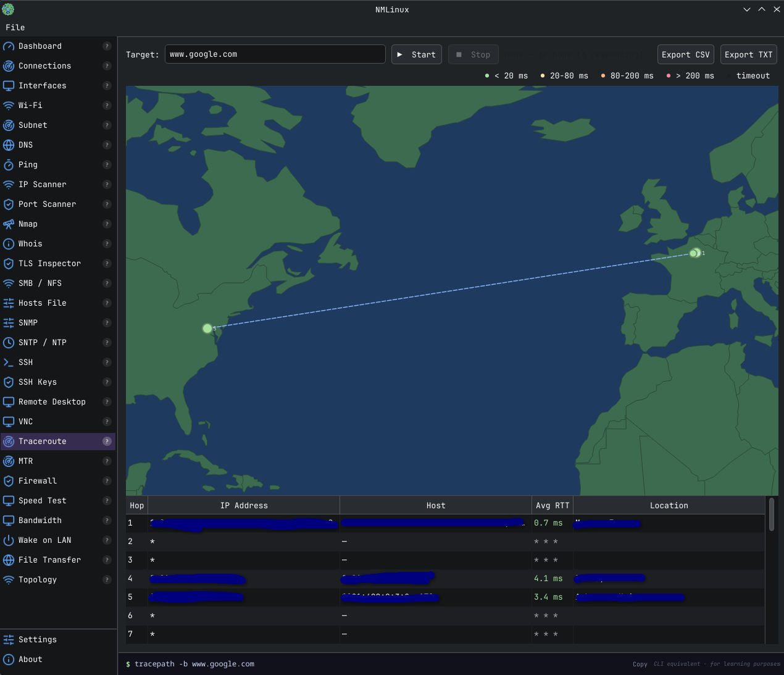Select the TLS Inspector shield icon
Image resolution: width=784 pixels, height=675 pixels.
pyautogui.click(x=9, y=264)
